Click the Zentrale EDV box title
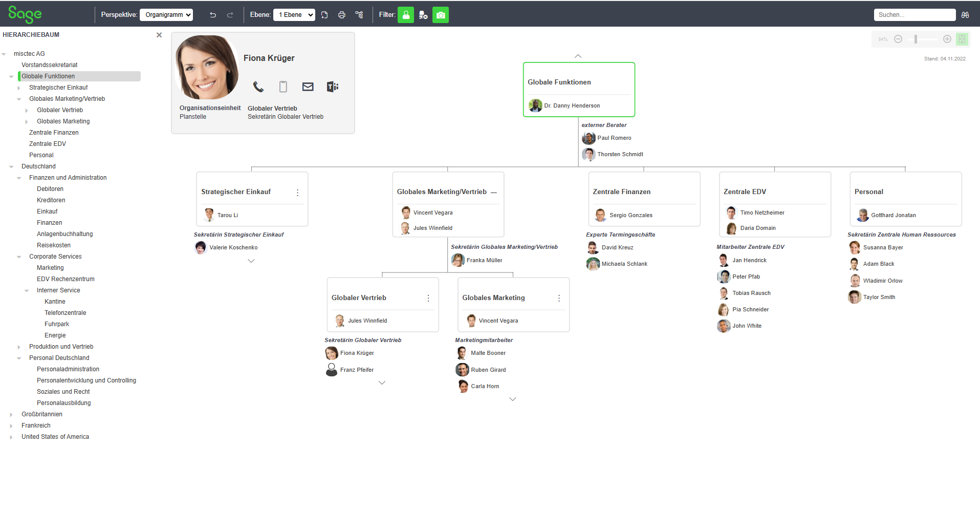 point(745,192)
